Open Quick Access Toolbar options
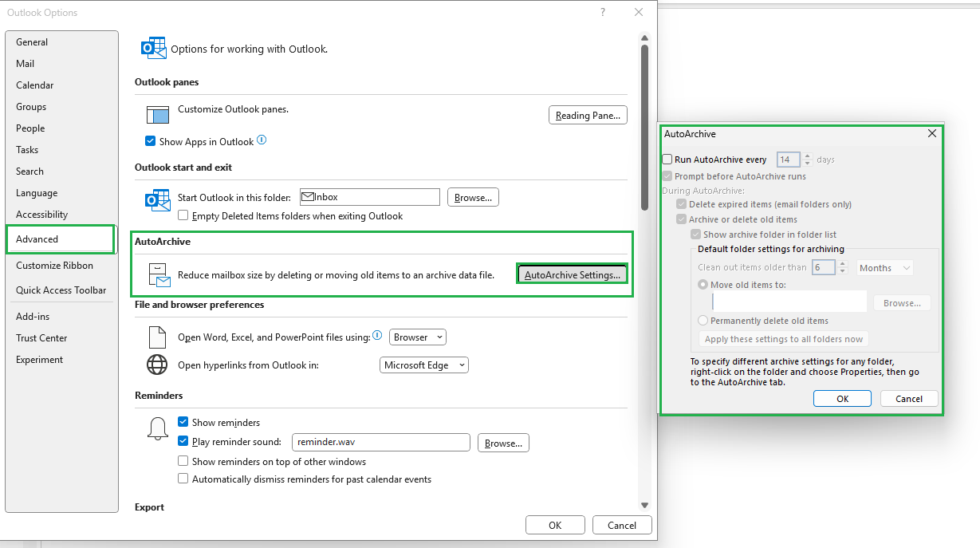Viewport: 980px width, 548px height. tap(61, 290)
